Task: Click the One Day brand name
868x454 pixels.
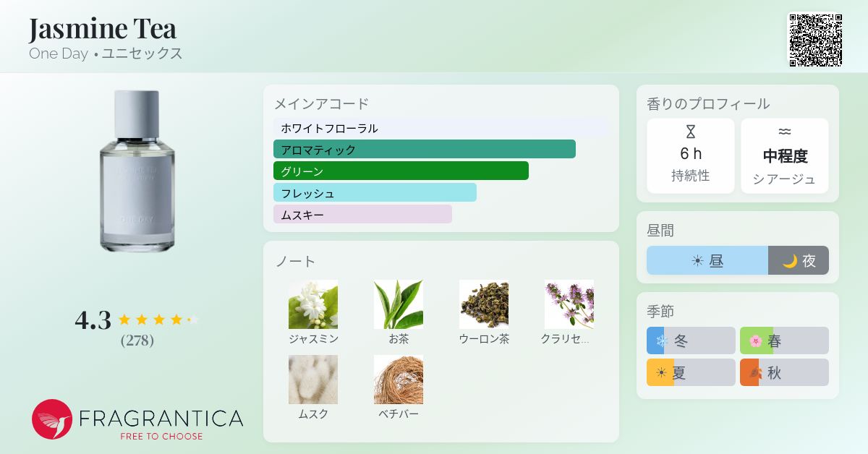Action: 59,53
